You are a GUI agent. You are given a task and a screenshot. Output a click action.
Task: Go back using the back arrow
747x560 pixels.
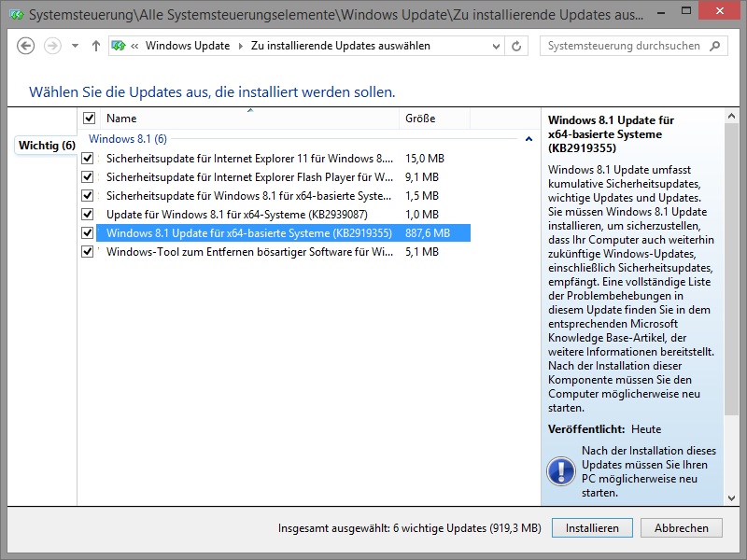click(26, 46)
